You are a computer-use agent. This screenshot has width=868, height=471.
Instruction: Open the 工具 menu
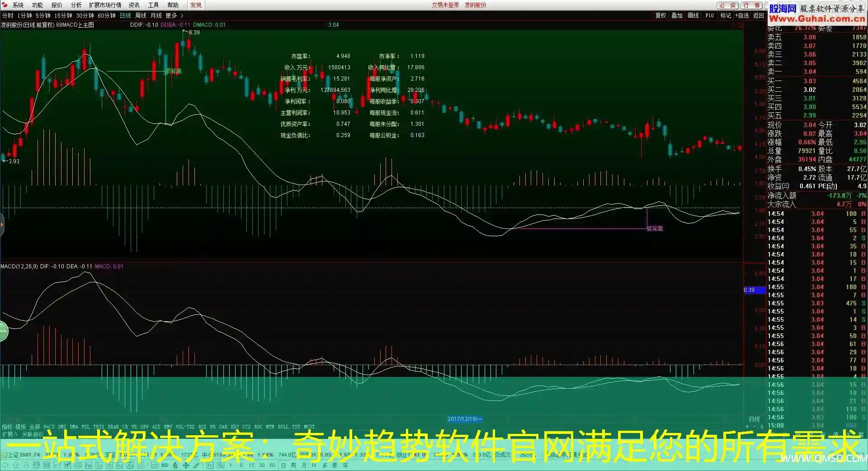(153, 5)
